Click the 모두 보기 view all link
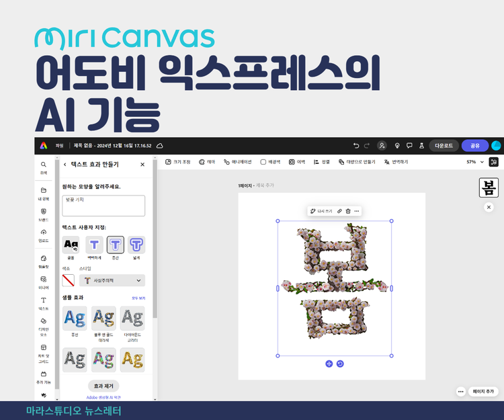The image size is (504, 420). [138, 298]
